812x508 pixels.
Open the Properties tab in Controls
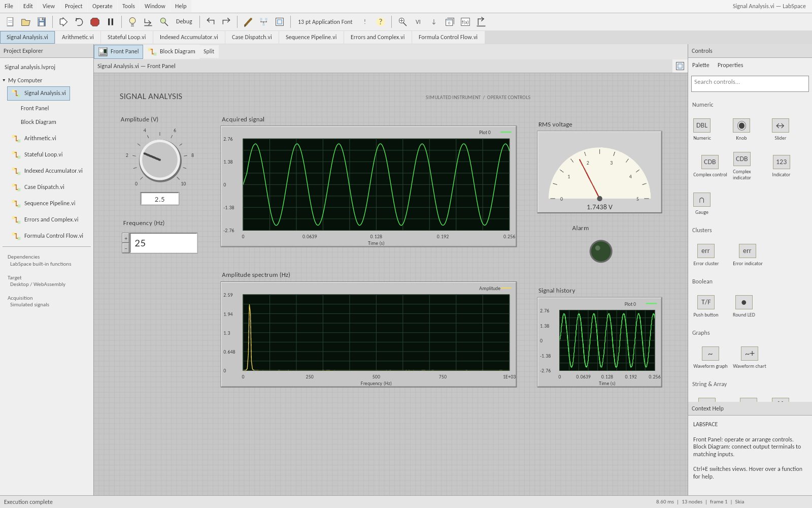click(x=730, y=65)
